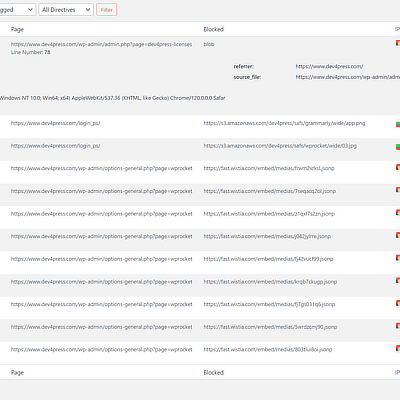Viewport: 400px width, 400px height.
Task: Open the krqb7ckugp.jsonp blocked wistia link
Action: (270, 282)
